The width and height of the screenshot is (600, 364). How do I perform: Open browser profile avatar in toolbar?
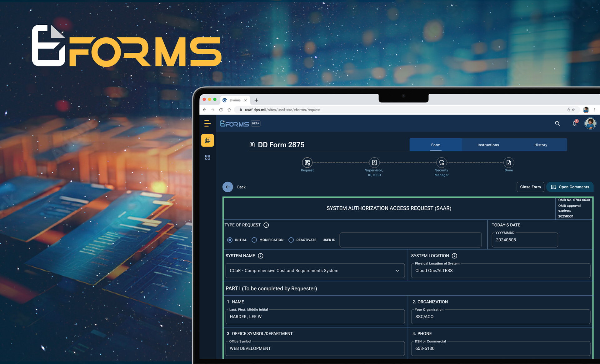(x=586, y=110)
